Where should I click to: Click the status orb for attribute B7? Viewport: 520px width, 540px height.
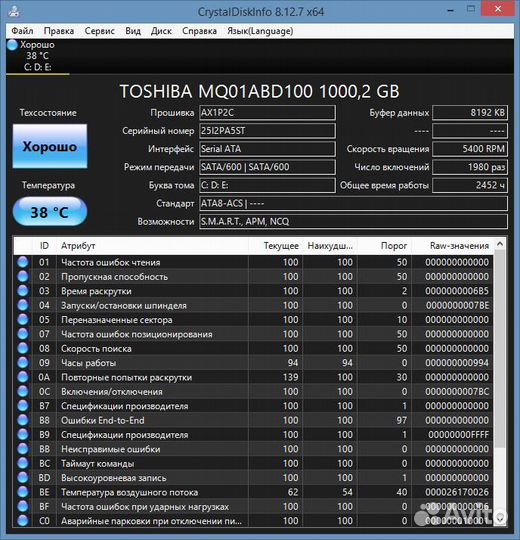[23, 406]
